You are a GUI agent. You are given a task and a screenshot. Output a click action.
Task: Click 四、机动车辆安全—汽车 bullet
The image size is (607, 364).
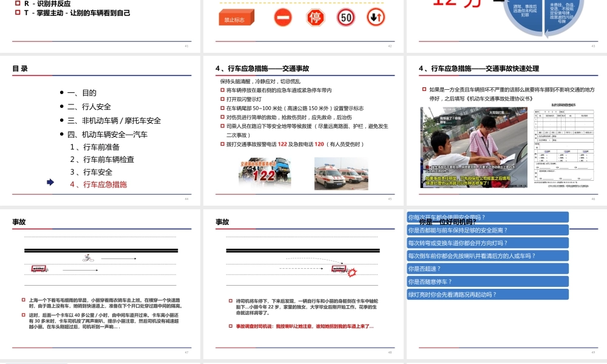[107, 135]
